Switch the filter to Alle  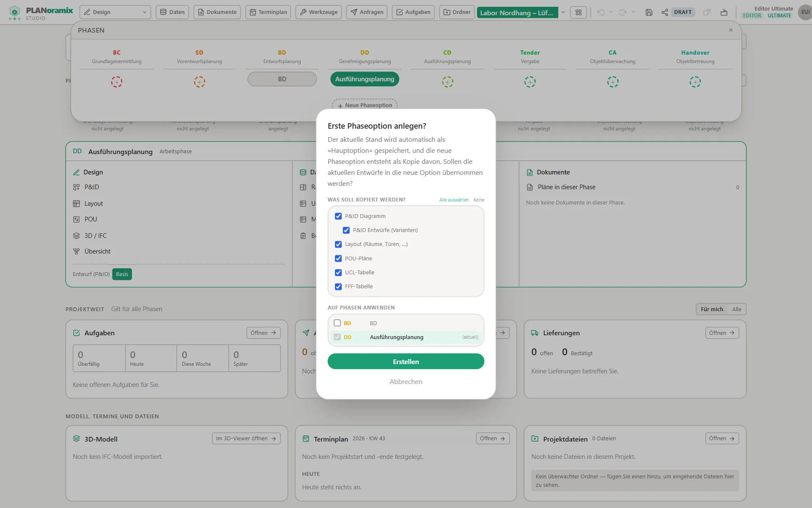point(737,309)
